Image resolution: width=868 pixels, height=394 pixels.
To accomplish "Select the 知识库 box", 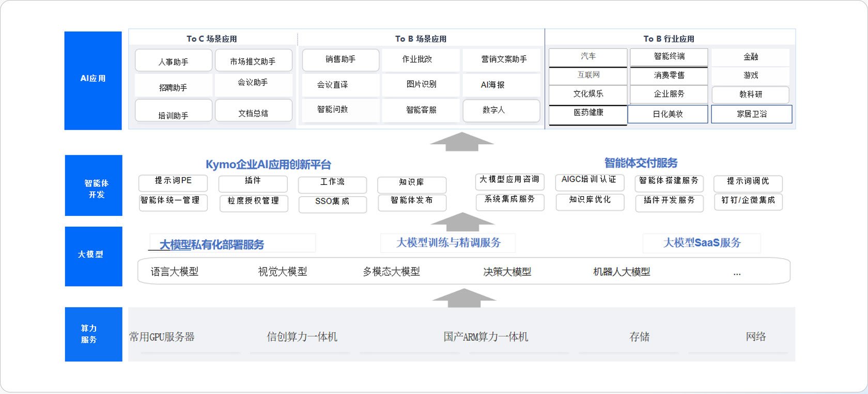I will (x=412, y=184).
